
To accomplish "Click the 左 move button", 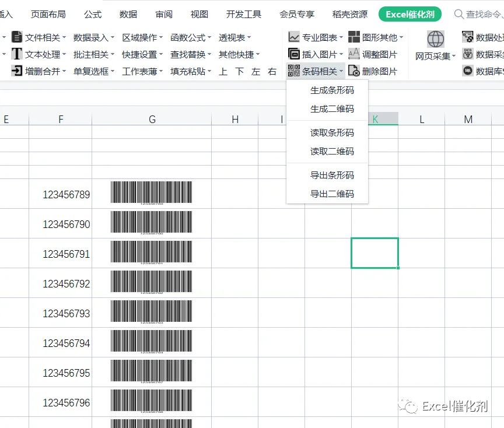I will click(x=256, y=71).
